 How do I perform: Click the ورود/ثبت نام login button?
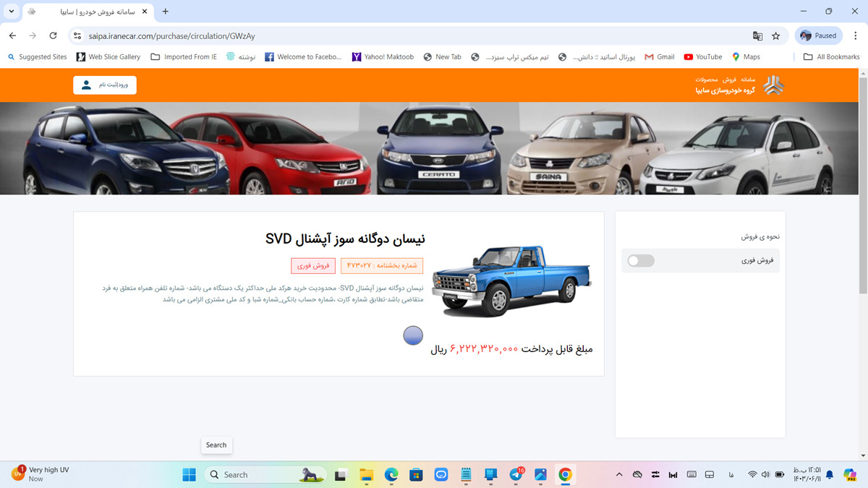(x=105, y=85)
